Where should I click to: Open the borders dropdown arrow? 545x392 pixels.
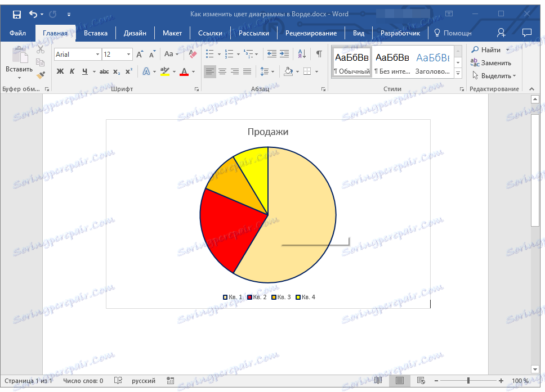pos(316,72)
